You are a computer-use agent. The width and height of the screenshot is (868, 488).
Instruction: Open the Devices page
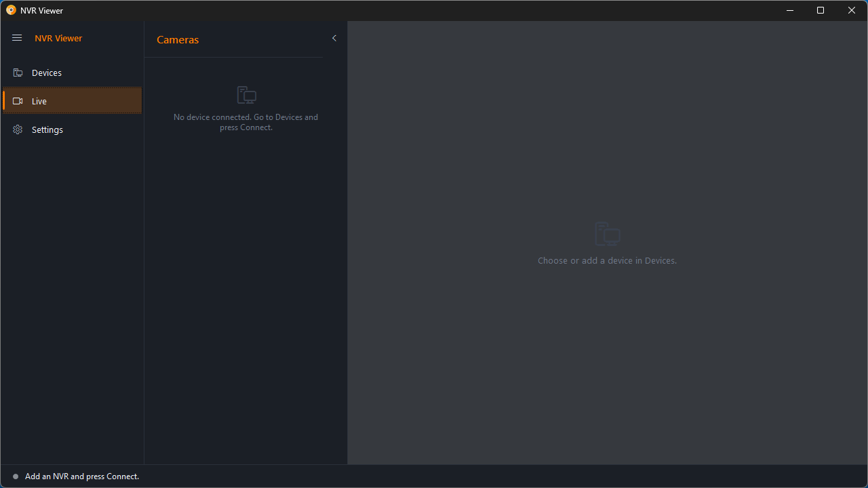tap(72, 73)
